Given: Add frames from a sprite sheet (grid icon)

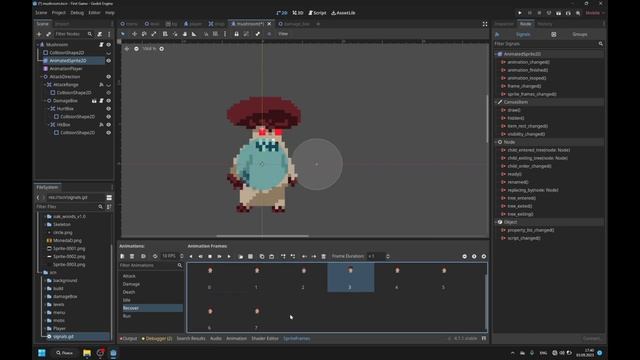Looking at the screenshot, I should pos(250,256).
